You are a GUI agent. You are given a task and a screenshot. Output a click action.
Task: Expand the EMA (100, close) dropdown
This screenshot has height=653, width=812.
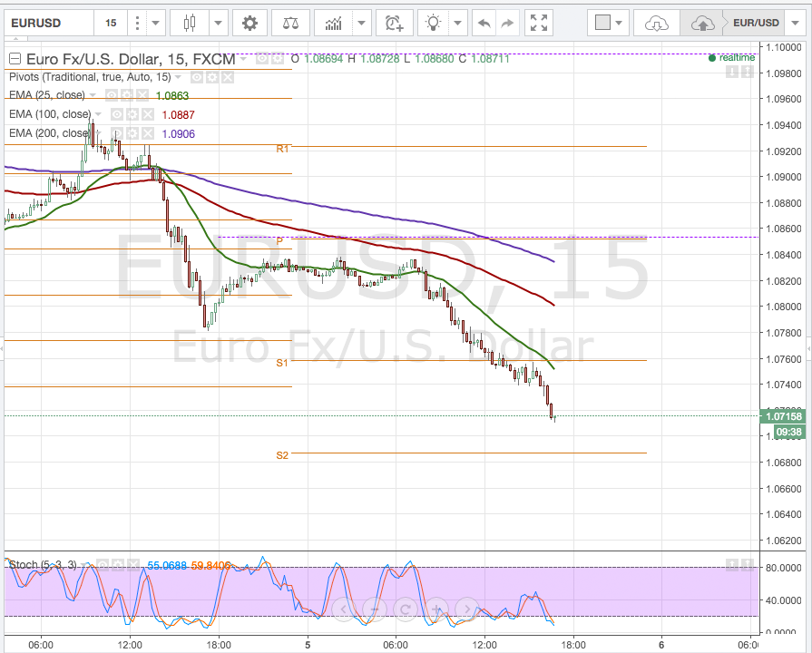click(98, 114)
